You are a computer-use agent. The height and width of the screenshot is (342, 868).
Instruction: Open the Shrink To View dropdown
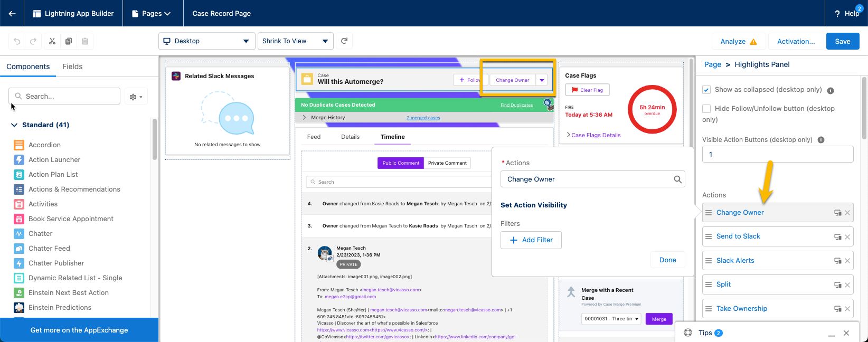click(x=296, y=41)
